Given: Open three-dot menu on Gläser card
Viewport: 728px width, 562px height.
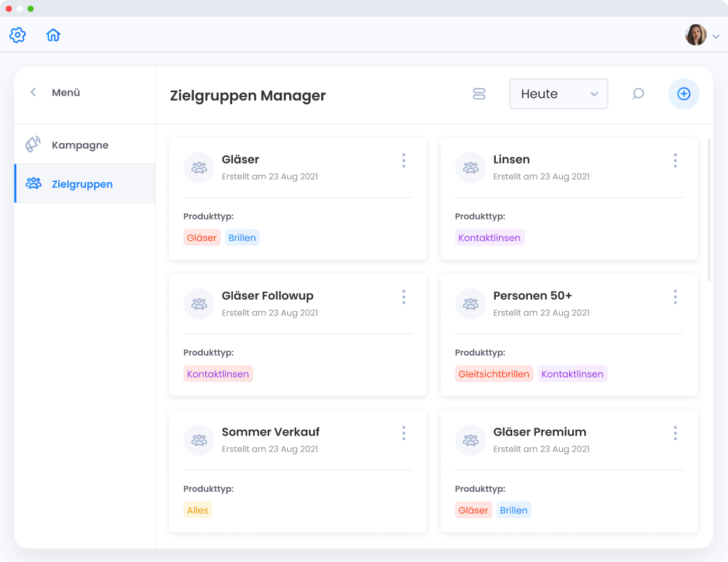Looking at the screenshot, I should (404, 161).
